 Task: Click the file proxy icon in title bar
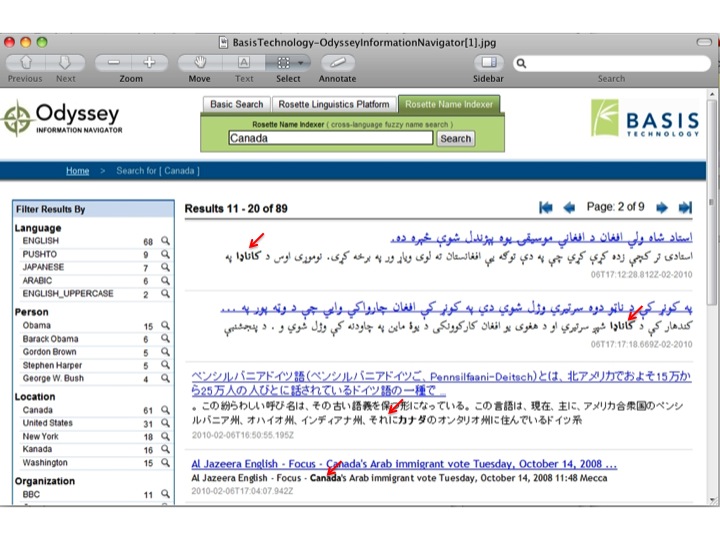tap(224, 42)
